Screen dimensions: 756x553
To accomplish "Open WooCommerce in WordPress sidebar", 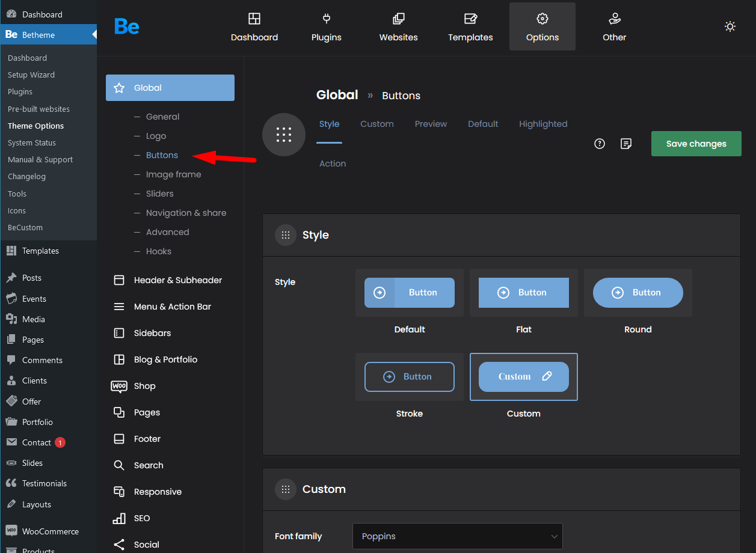I will point(48,531).
